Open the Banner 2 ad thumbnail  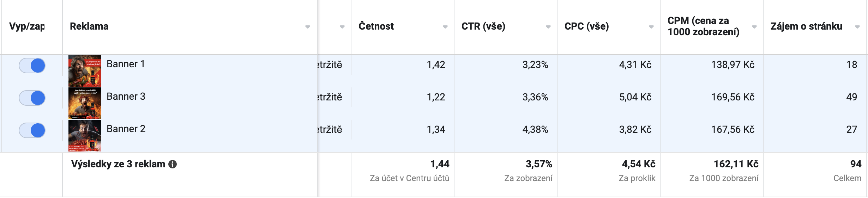(x=85, y=136)
